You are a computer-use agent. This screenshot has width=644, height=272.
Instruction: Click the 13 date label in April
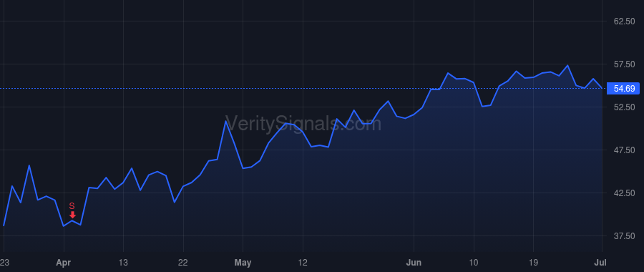pos(123,263)
